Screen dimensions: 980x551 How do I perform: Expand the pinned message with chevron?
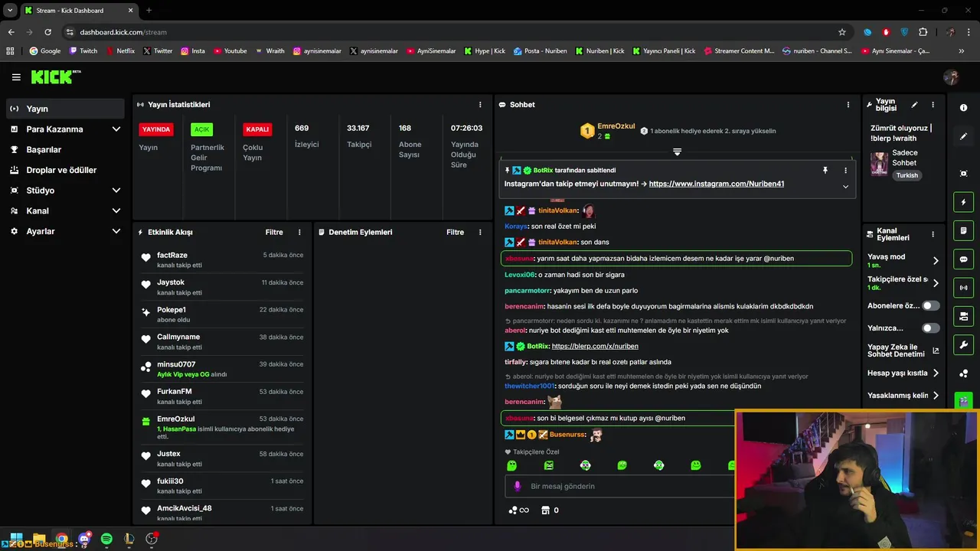coord(845,186)
